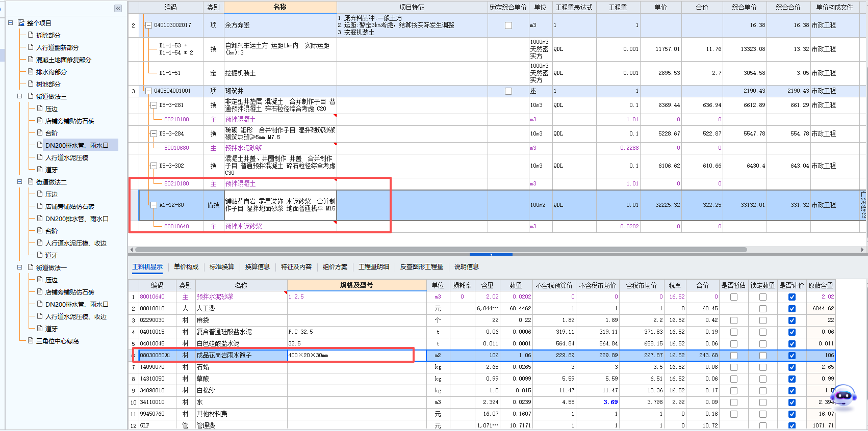Viewport: 868px width, 431px height.
Task: Collapse row 040504001001 砌筑井
Action: coord(149,91)
